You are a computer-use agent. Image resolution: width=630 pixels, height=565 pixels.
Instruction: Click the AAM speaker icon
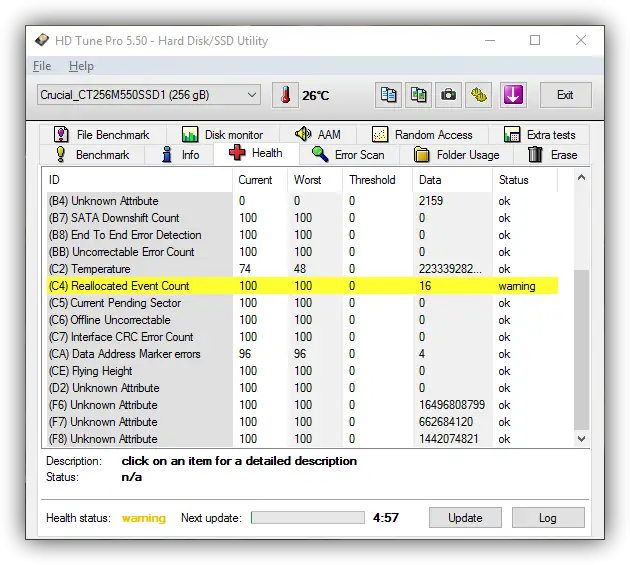pos(303,134)
